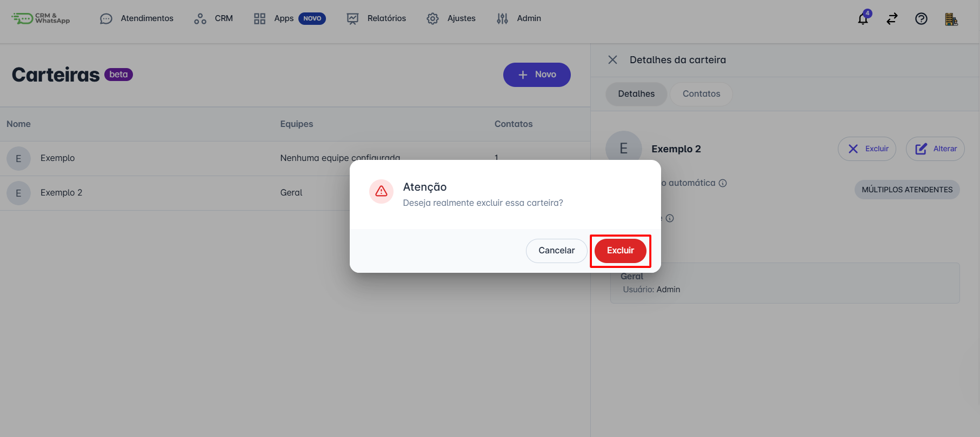Click the notifications bell icon
980x437 pixels.
point(863,19)
